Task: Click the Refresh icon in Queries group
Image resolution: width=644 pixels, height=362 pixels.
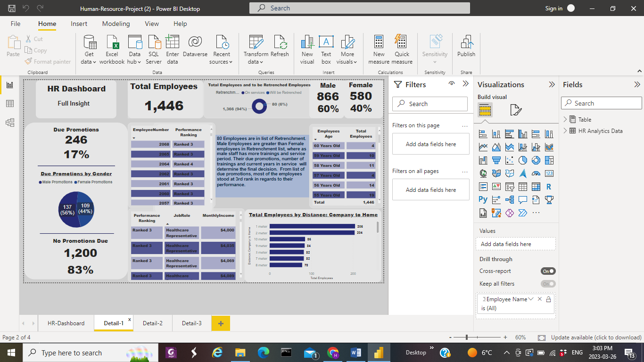Action: tap(280, 47)
